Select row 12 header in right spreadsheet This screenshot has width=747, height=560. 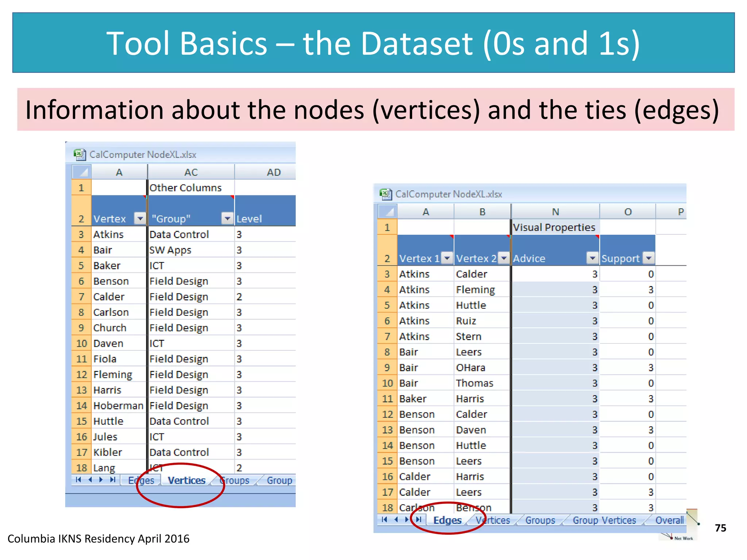(x=387, y=414)
